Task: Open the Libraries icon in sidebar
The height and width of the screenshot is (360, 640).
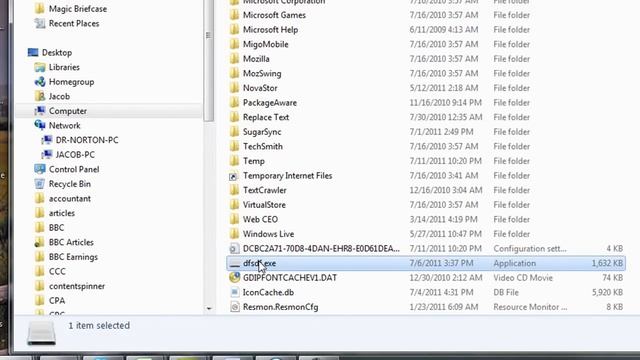Action: pyautogui.click(x=40, y=67)
